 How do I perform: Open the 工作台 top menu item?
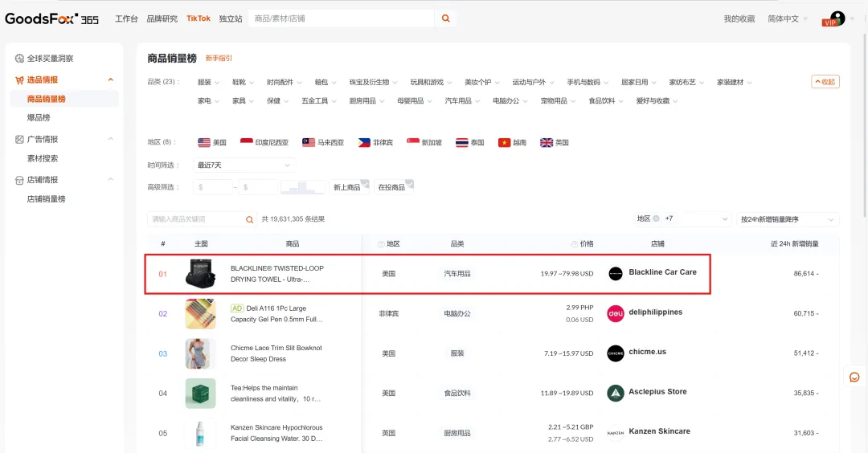pos(126,18)
